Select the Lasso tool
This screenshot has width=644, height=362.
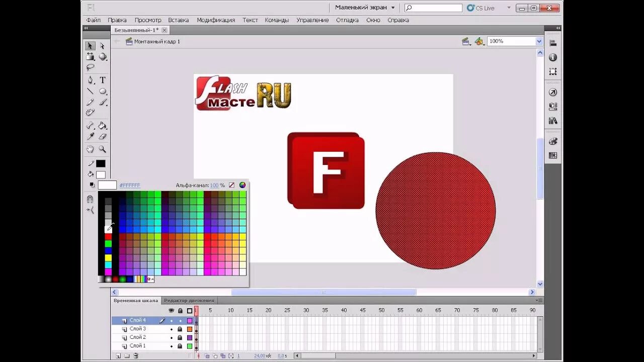[90, 67]
